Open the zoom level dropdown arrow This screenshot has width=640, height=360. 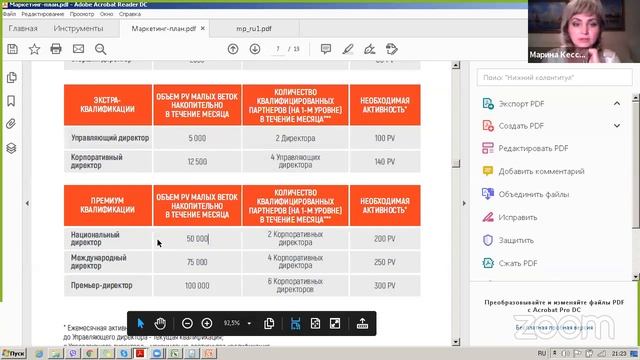pos(249,324)
